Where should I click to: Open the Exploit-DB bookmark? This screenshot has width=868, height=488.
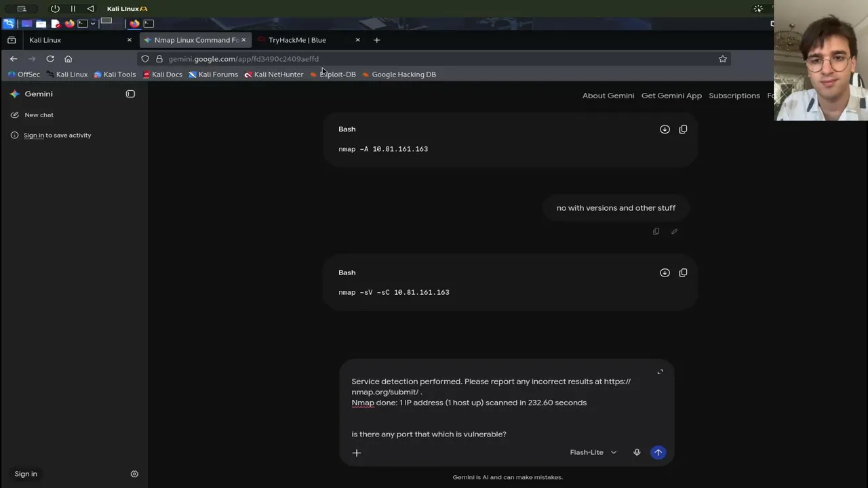[332, 75]
